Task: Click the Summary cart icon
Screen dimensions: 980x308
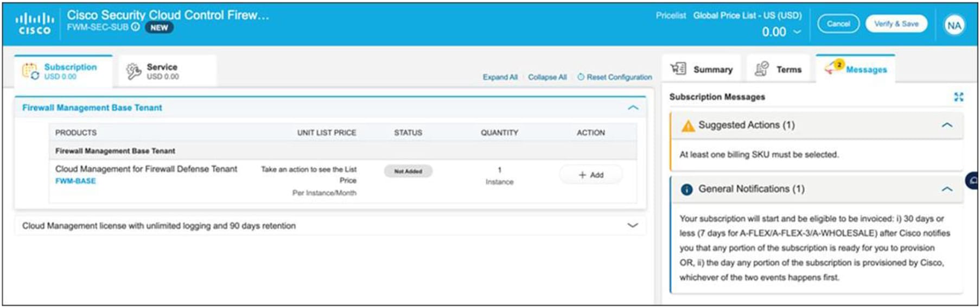Action: (678, 69)
